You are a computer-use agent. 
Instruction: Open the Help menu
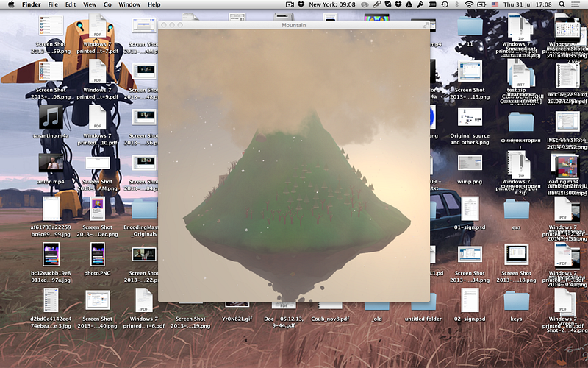(x=154, y=4)
